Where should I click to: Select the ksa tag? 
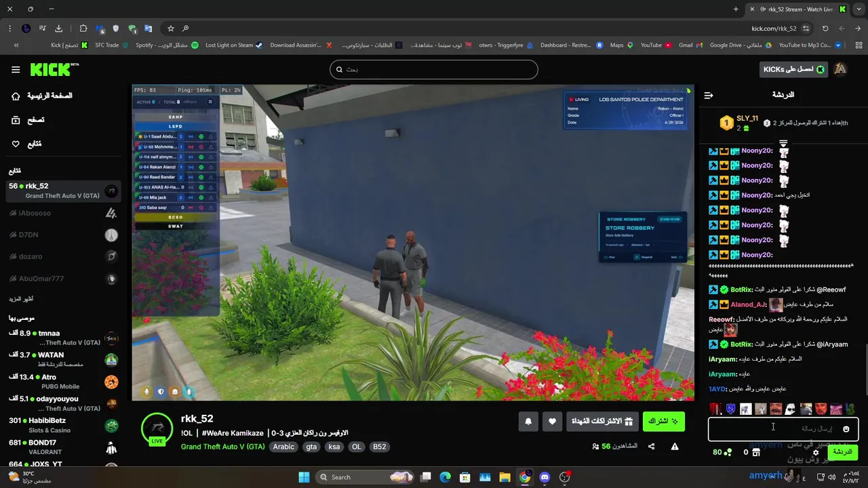(334, 447)
